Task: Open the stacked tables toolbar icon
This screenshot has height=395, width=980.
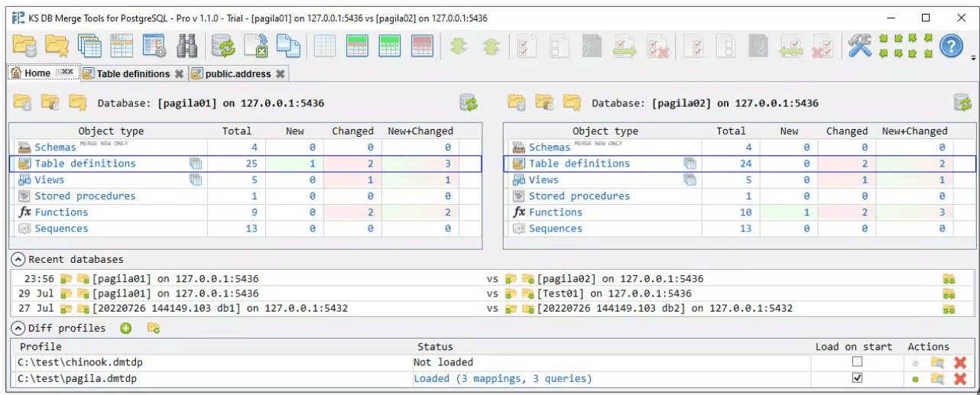Action: (x=90, y=46)
